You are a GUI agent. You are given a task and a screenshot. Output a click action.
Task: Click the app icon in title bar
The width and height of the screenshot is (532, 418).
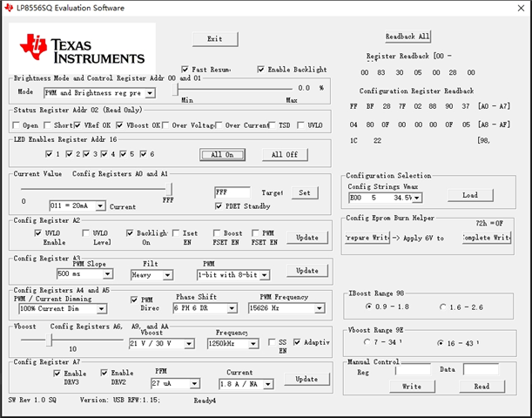tap(9, 8)
